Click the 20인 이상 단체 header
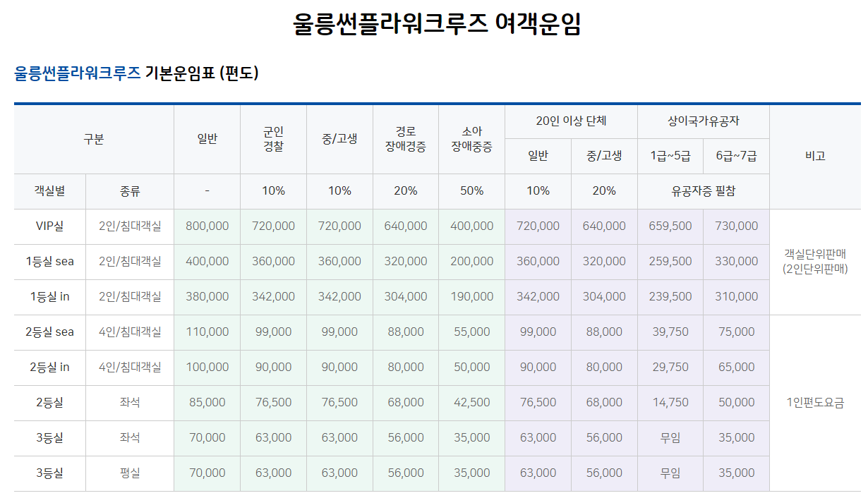Image resolution: width=868 pixels, height=498 pixels. 572,121
